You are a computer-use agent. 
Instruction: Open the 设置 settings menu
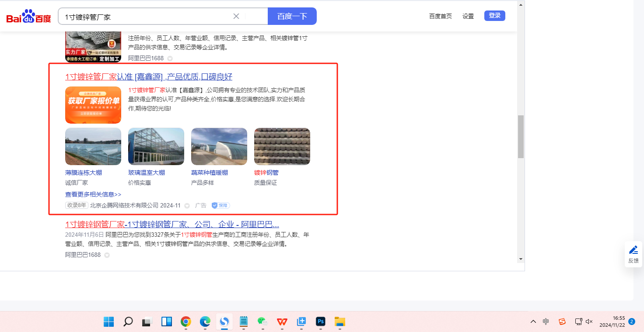[468, 16]
